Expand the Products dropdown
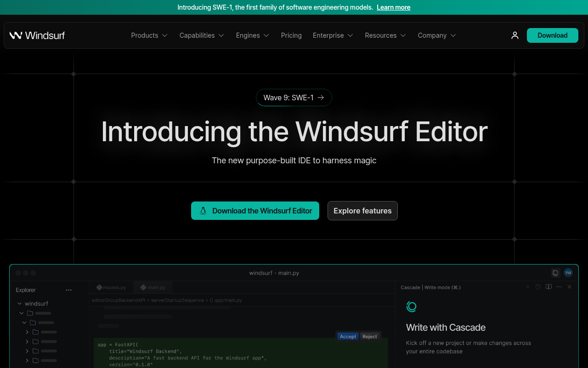The width and height of the screenshot is (588, 368). (x=149, y=35)
